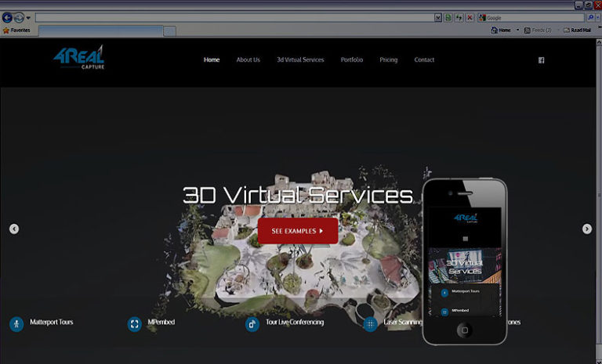The image size is (602, 364).
Task: Expand the Home button dropdown arrow
Action: coord(517,31)
